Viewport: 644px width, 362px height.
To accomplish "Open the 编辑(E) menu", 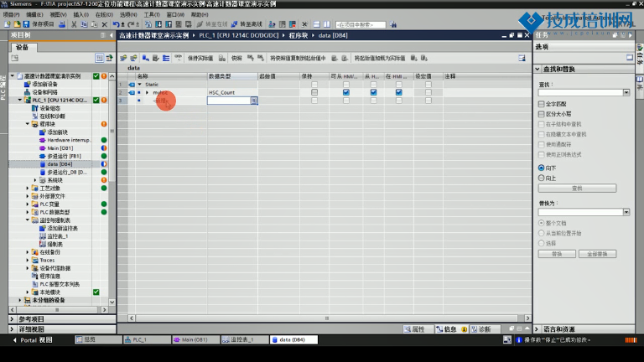I will click(34, 14).
